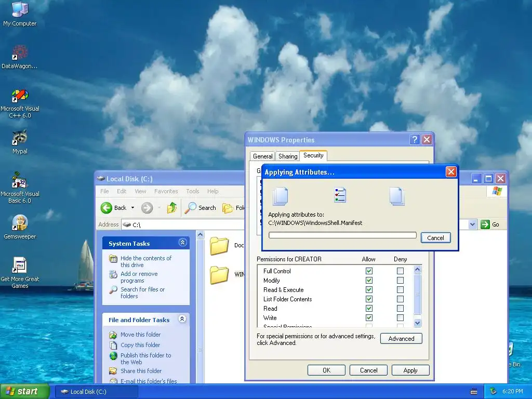Click Share this folder task
Viewport: 532px width, 399px height.
[x=141, y=371]
